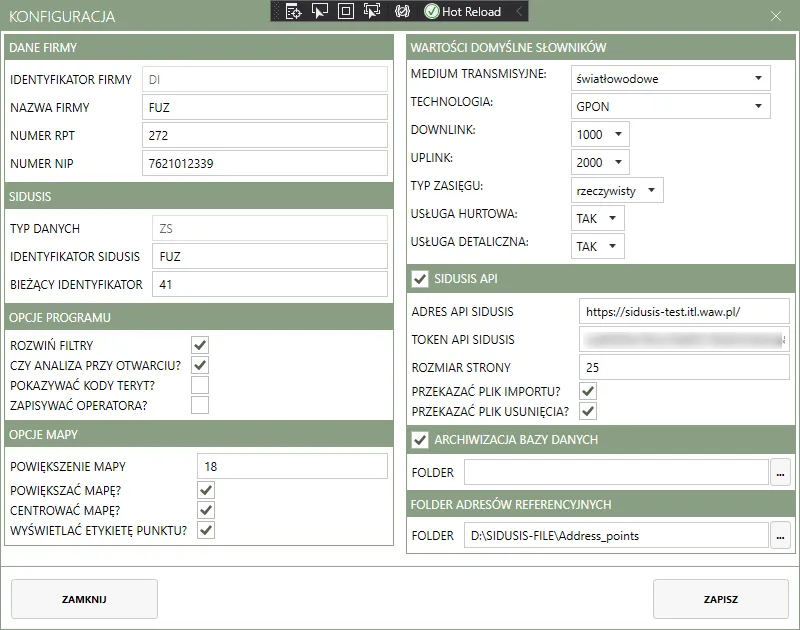
Task: Click WARTOŚCI DOMYŚLNE SŁOWNIKÓW header
Action: tap(601, 47)
